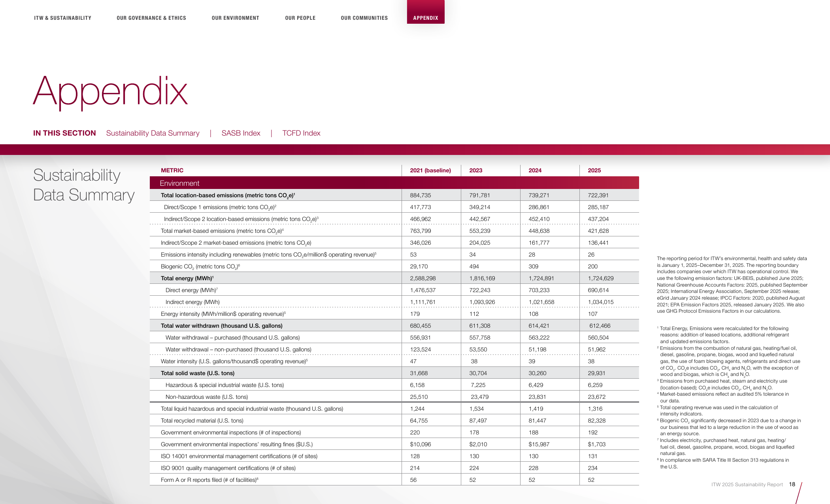The height and width of the screenshot is (504, 830).
Task: Click the 884,735 baseline emissions value
Action: [x=421, y=195]
